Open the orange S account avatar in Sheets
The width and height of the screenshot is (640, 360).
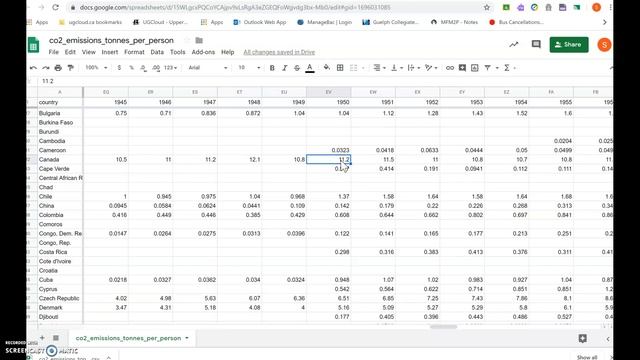(604, 44)
